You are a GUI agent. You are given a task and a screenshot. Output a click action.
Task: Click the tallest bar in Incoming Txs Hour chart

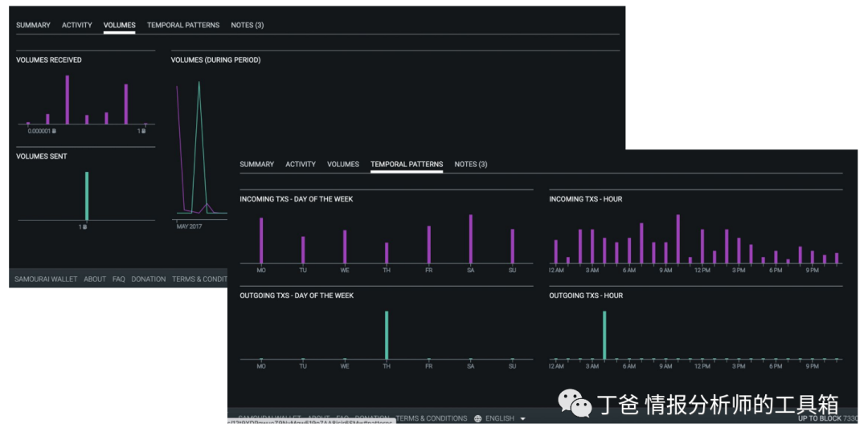pos(678,239)
